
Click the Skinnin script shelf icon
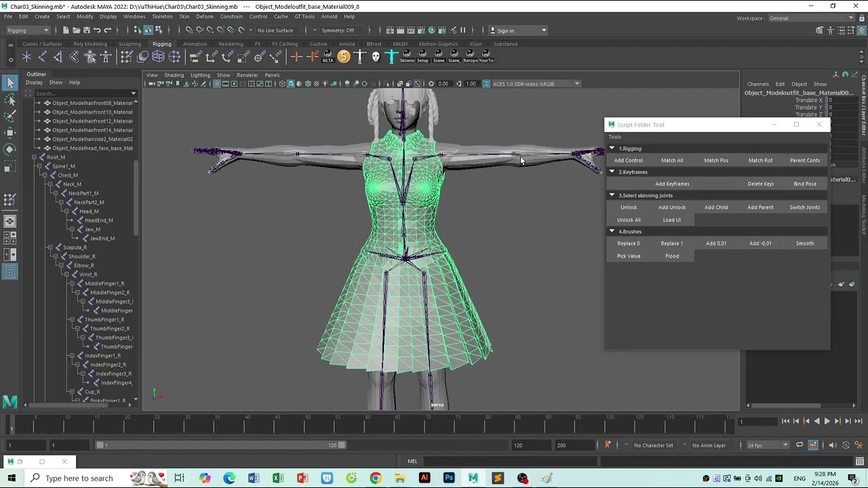coord(407,57)
